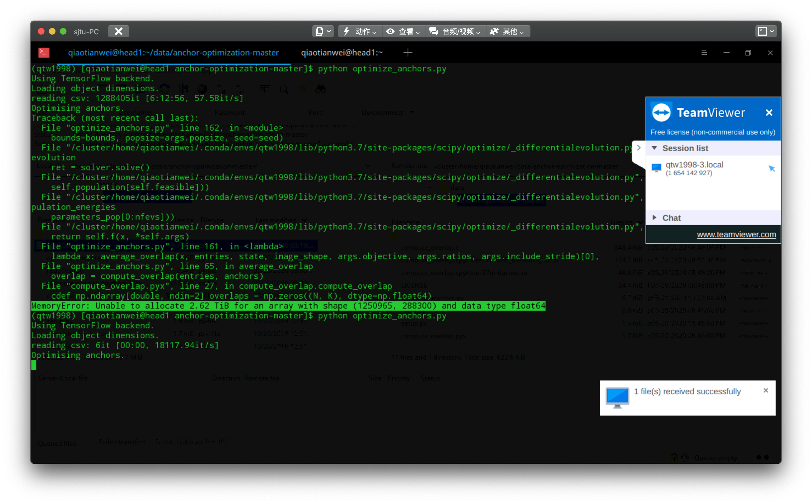
Task: Close the sjtu-PC session tab
Action: (118, 31)
